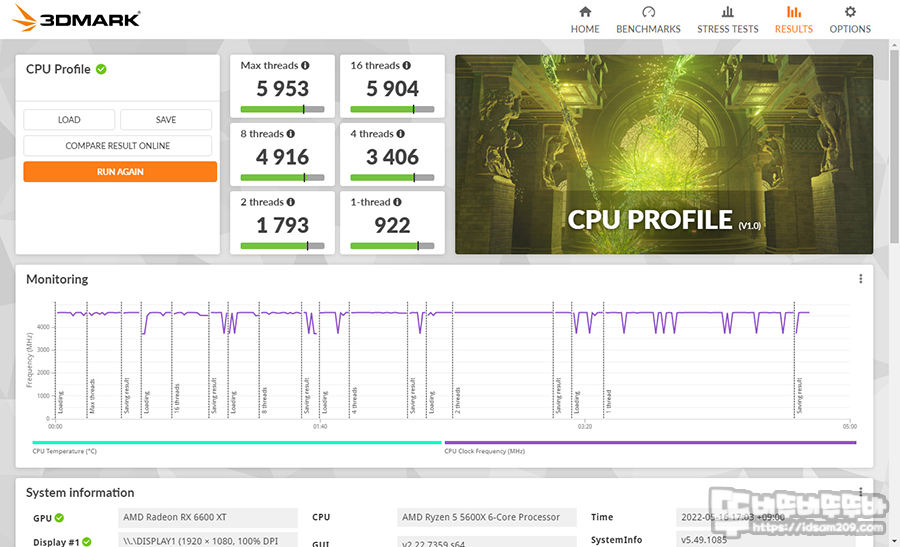Click the CPU Profile preview image
This screenshot has width=900, height=547.
point(664,154)
